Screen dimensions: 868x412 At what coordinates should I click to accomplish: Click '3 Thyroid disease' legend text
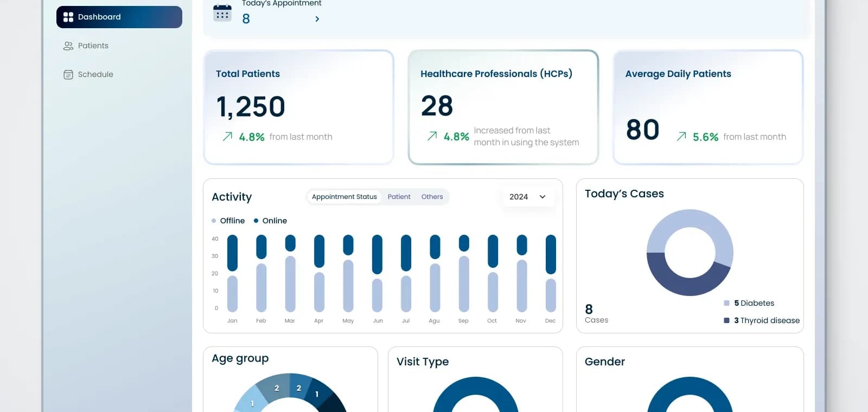point(767,320)
